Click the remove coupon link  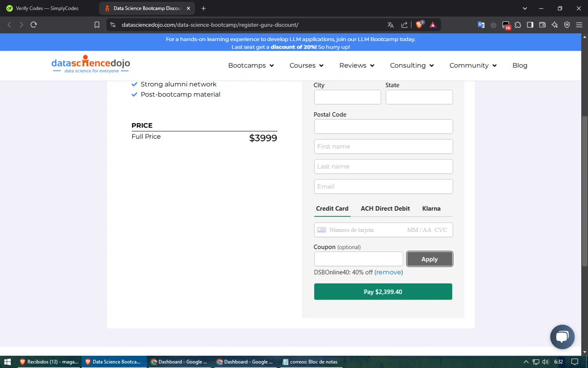(388, 272)
